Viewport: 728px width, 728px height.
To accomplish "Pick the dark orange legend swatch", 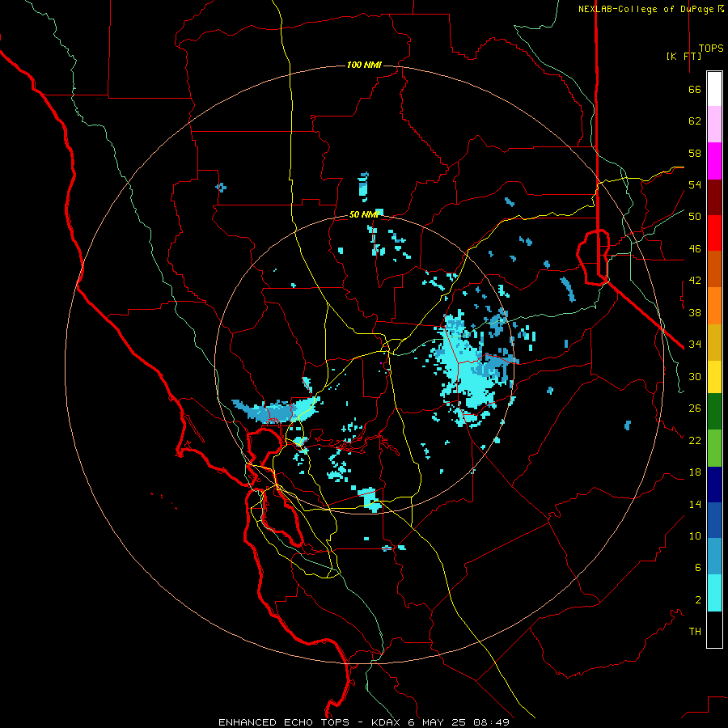I will [714, 269].
